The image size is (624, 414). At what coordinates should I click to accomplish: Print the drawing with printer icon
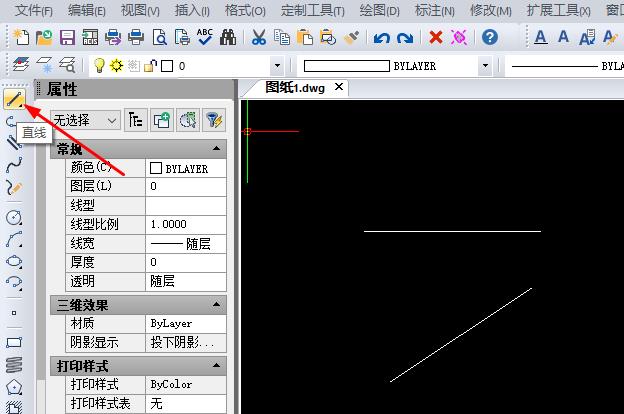(136, 37)
